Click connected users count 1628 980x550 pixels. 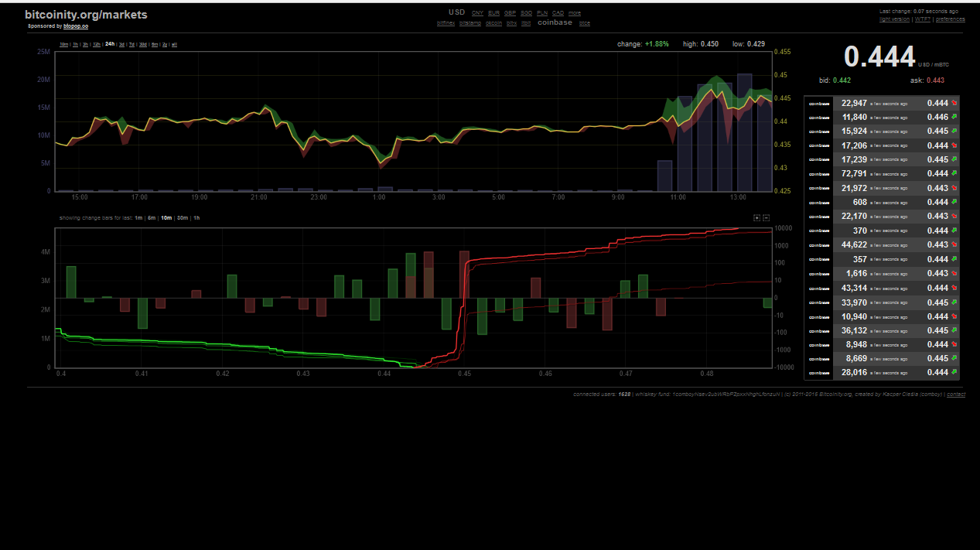point(623,395)
